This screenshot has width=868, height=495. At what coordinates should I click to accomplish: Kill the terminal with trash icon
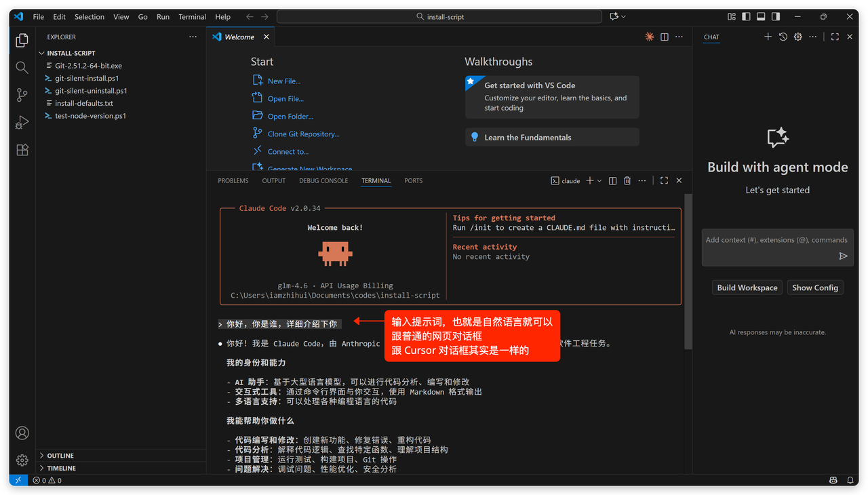coord(627,181)
